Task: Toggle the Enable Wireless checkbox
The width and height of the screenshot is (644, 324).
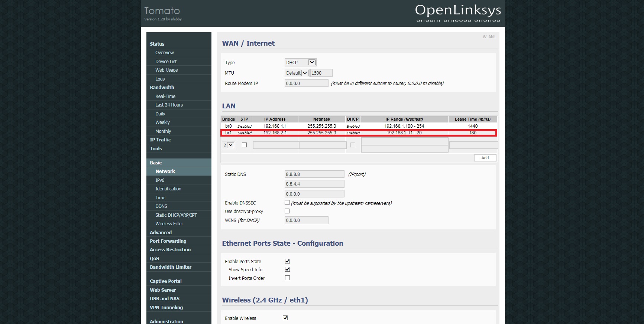Action: (x=285, y=318)
